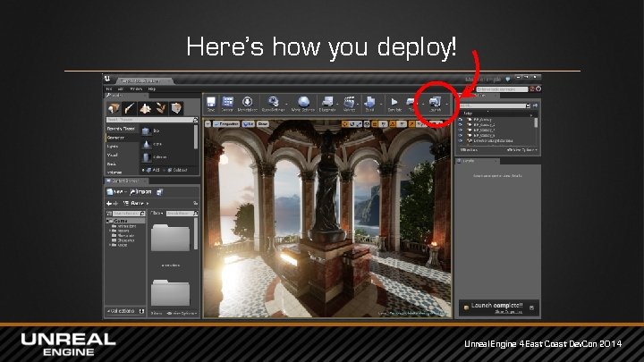Click the Import button in Content Browser
The height and width of the screenshot is (362, 644).
(140, 191)
